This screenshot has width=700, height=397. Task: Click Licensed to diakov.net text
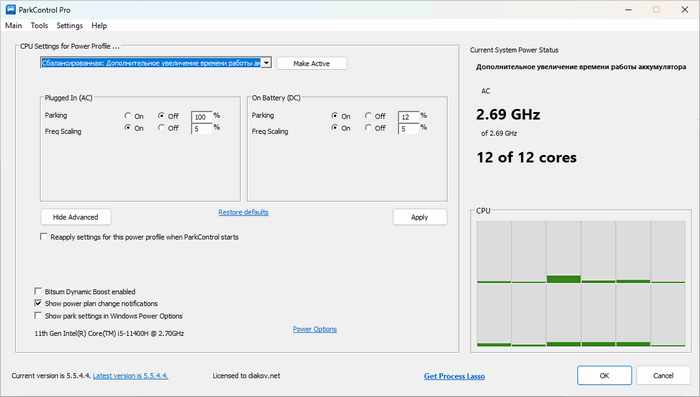click(x=246, y=376)
